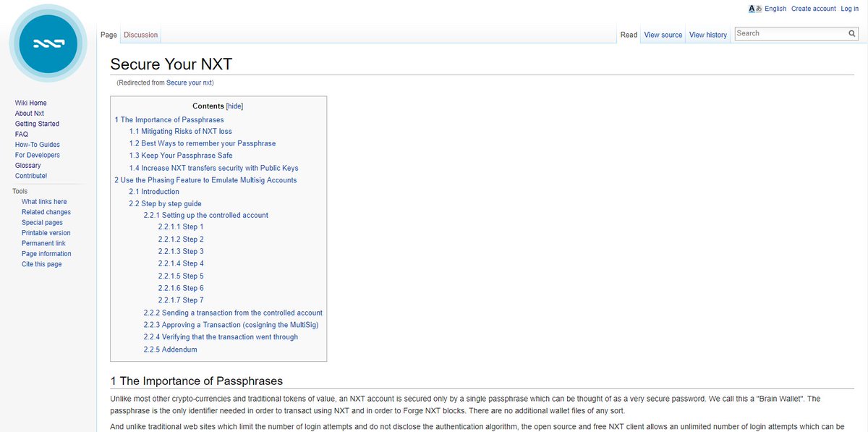Open How-To Guides sidebar link
Screen dimensions: 868x432
coord(38,145)
